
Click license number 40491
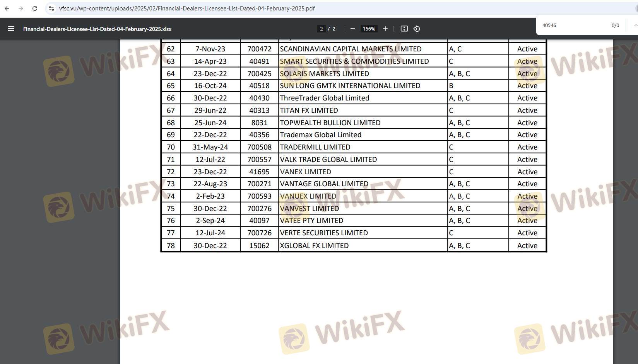259,61
